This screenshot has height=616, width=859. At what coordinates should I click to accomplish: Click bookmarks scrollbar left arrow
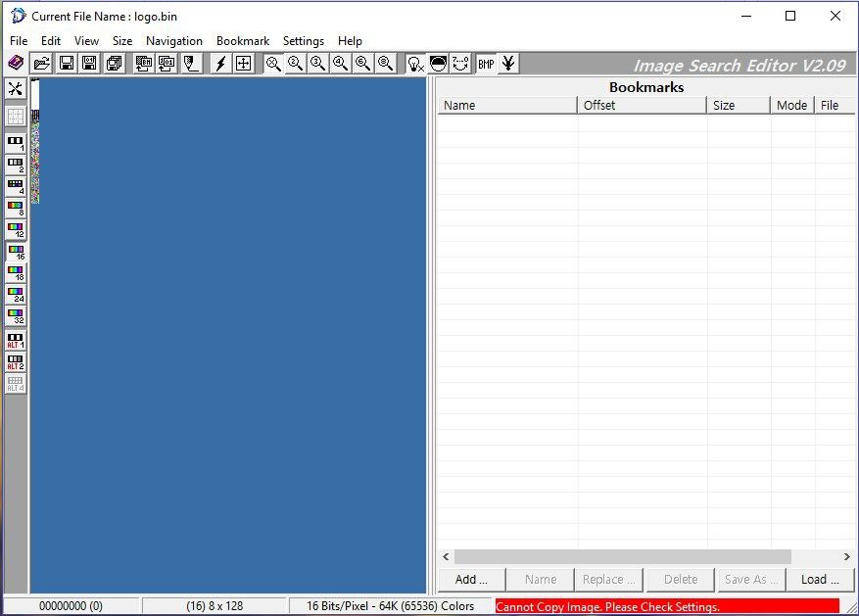(446, 557)
